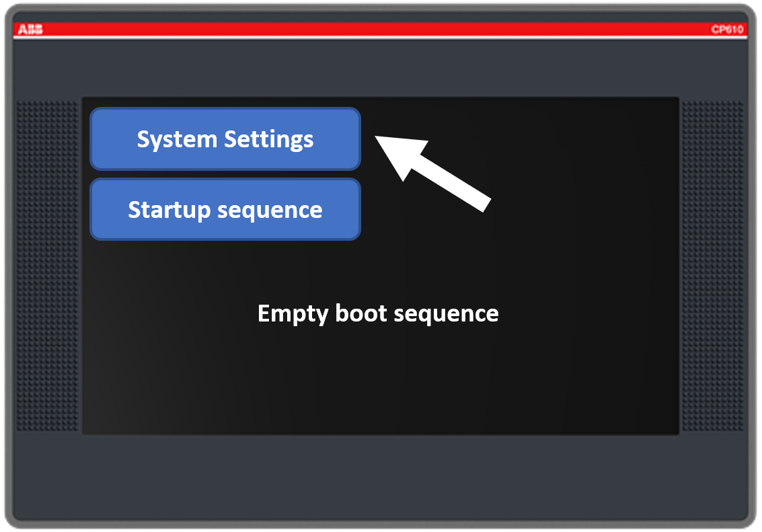Click the thin white line under red banner
The image size is (762, 532).
[377, 38]
